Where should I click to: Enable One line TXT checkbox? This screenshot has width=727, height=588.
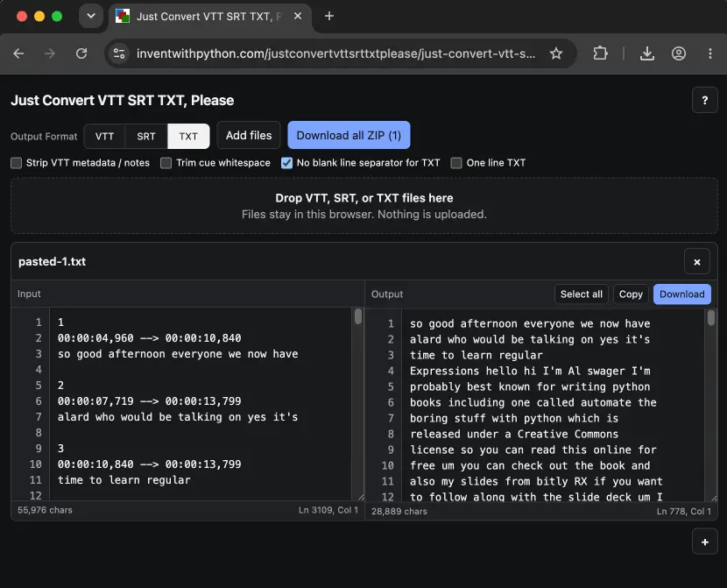tap(456, 163)
